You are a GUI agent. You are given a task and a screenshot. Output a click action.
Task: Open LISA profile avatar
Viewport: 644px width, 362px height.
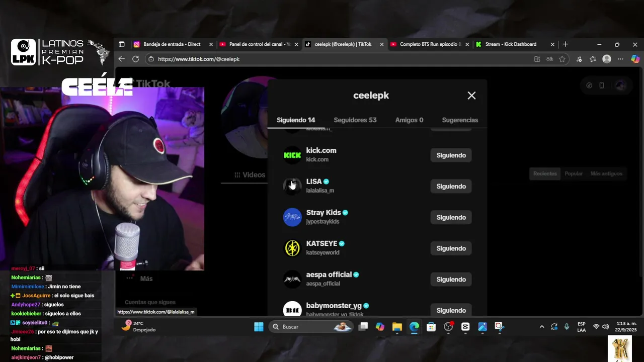tap(292, 186)
